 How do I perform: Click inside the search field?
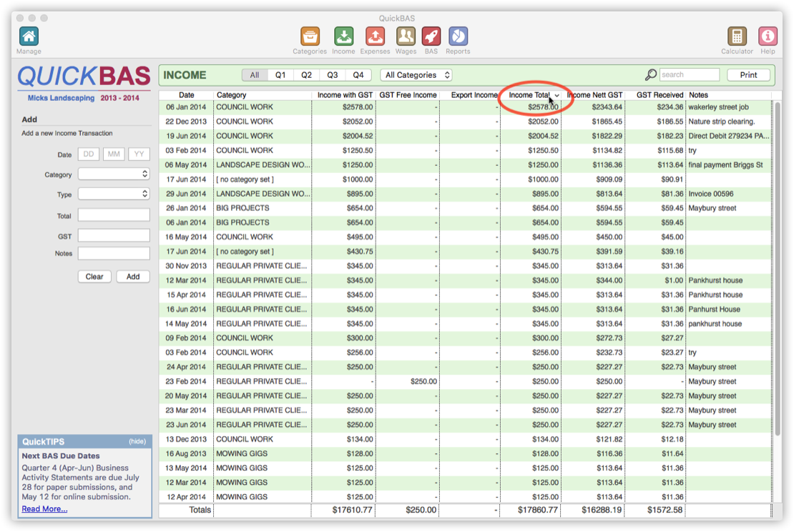coord(688,74)
